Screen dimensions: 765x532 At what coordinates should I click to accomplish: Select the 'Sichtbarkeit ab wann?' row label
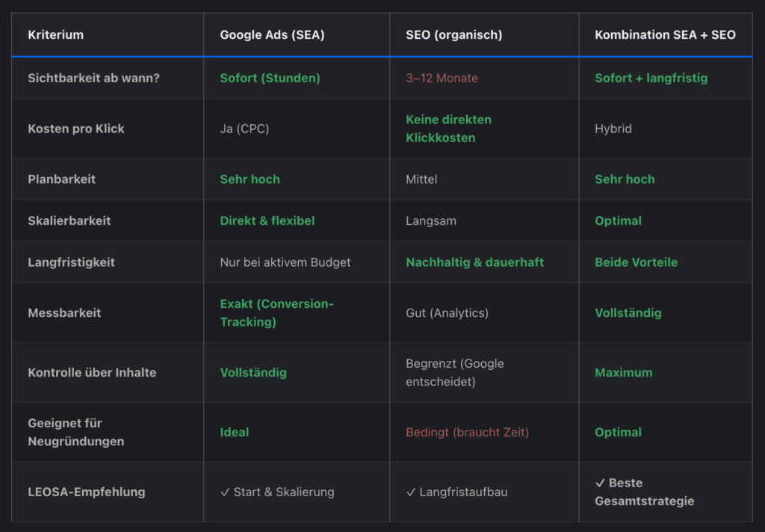coord(93,78)
